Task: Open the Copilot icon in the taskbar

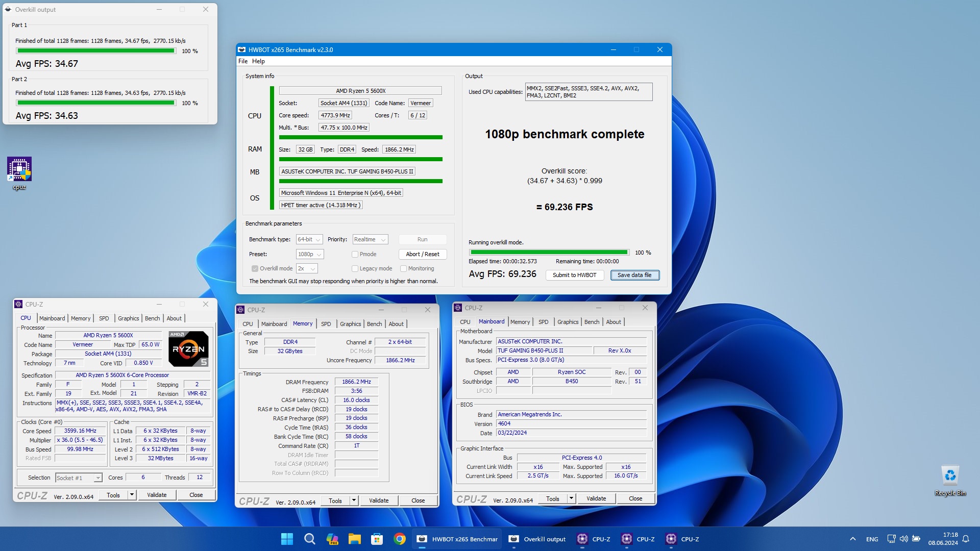Action: coord(332,539)
